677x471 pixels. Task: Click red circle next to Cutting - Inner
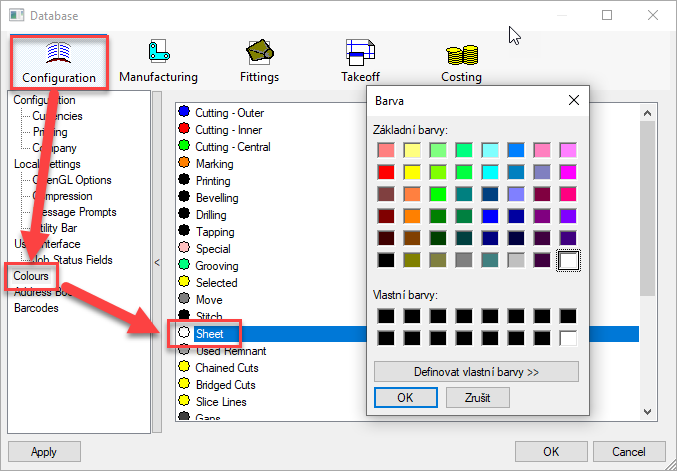[x=183, y=129]
